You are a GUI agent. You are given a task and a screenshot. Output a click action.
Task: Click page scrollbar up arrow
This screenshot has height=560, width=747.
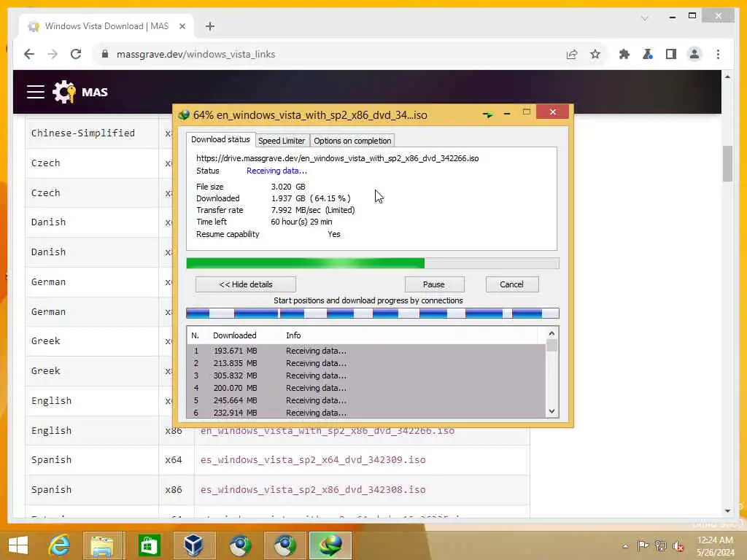tap(727, 77)
